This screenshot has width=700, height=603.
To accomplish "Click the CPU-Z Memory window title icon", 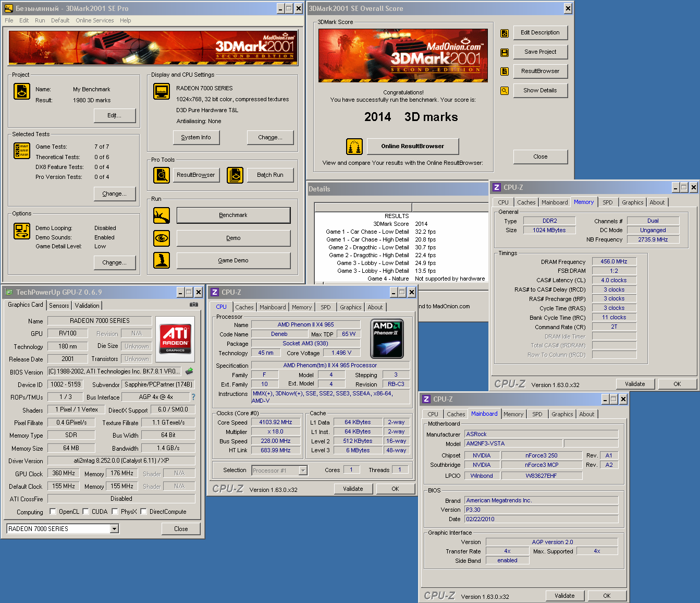I will (497, 187).
